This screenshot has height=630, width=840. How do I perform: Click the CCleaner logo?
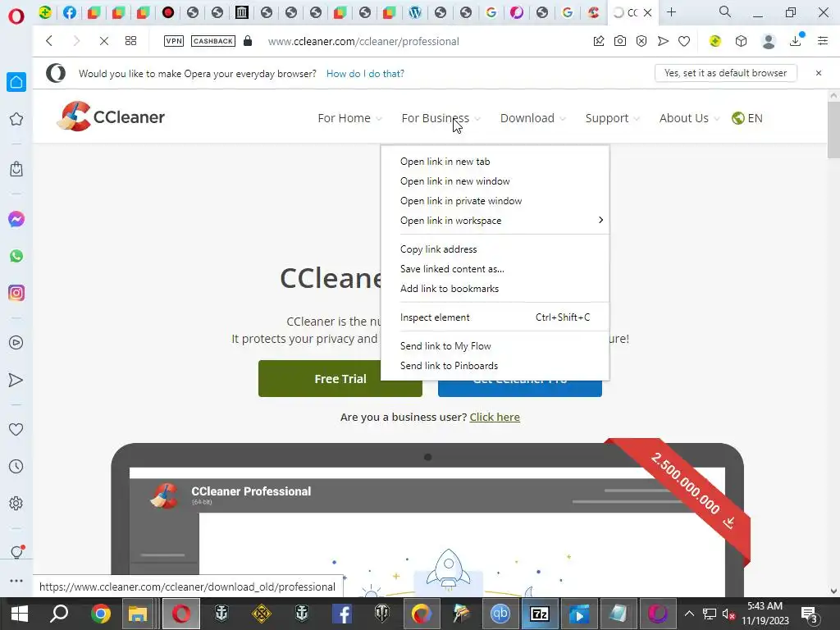point(111,116)
